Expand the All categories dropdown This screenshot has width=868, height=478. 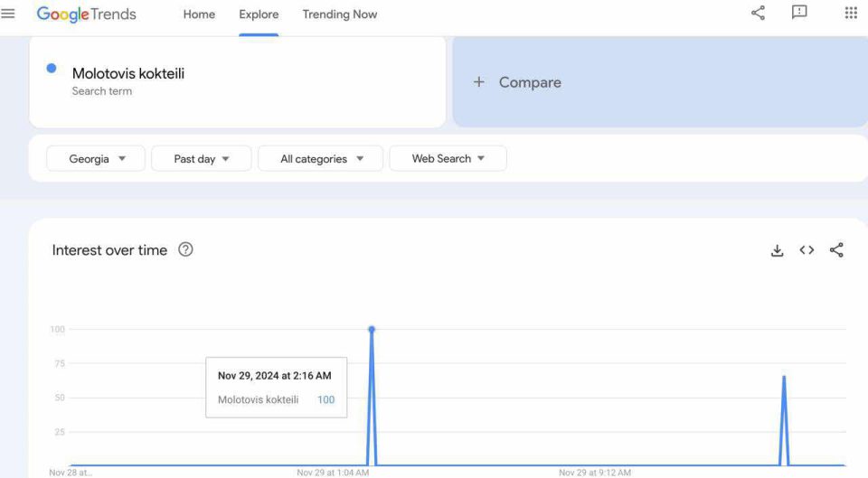click(x=320, y=159)
